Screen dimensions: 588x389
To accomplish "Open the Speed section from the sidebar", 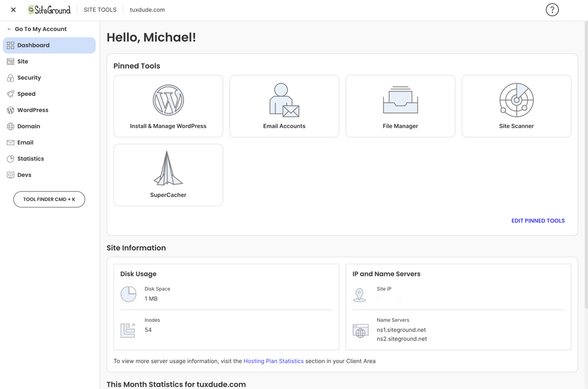I will 27,94.
